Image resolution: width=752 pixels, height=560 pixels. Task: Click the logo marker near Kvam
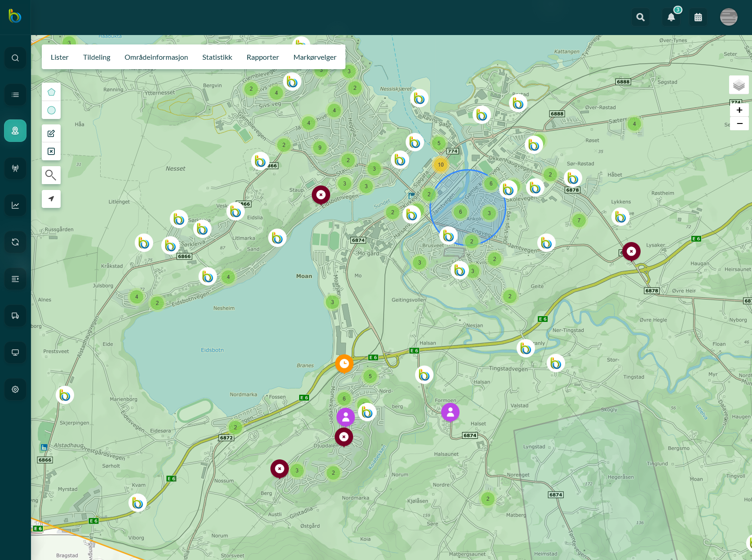click(137, 503)
